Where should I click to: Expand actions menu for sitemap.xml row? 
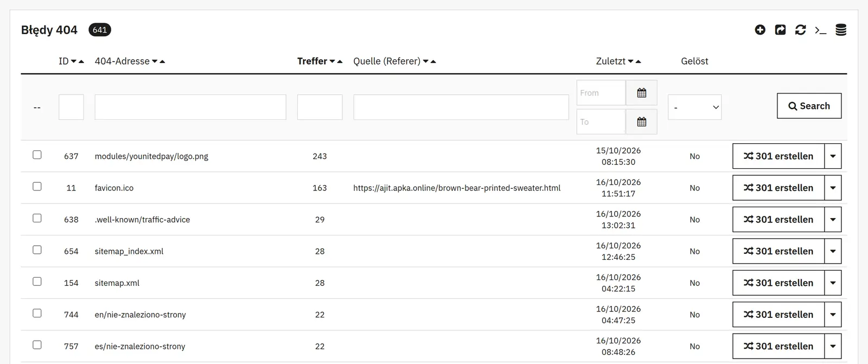[833, 283]
